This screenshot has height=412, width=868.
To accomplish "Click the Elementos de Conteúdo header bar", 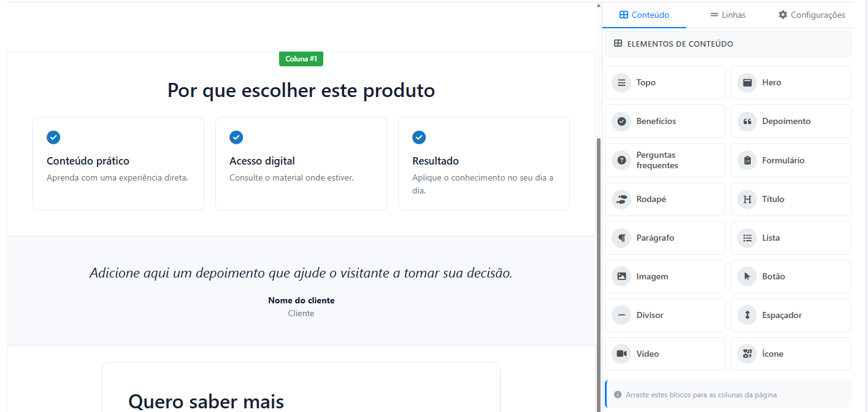I will 728,44.
